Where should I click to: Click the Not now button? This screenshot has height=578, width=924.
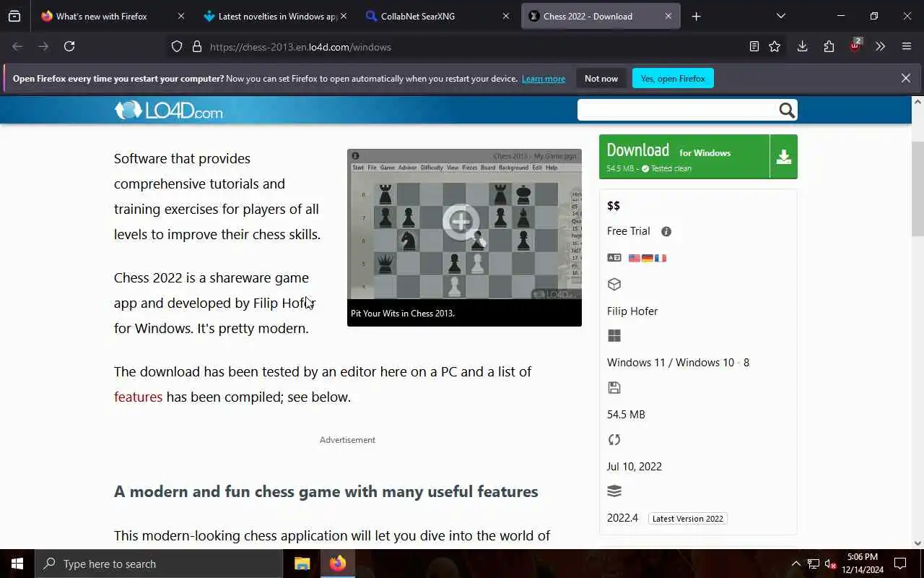tap(601, 79)
